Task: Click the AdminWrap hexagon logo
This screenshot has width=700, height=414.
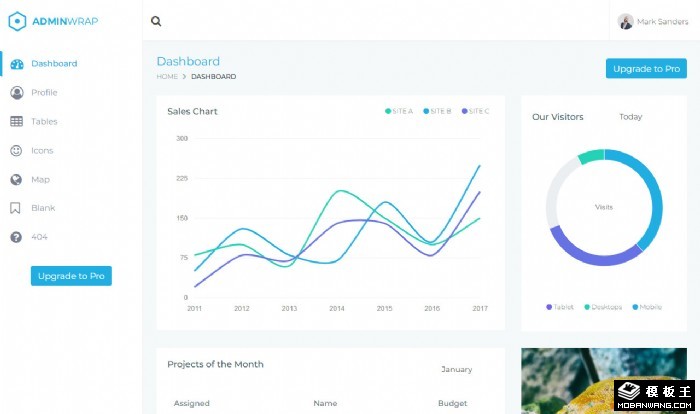Action: click(16, 20)
